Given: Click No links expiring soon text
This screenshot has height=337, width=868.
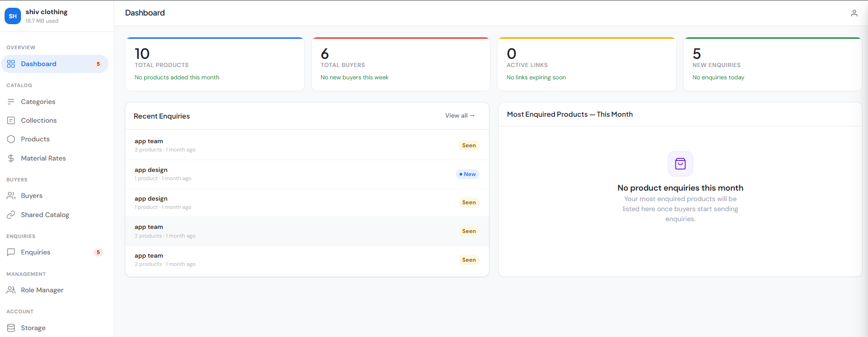Looking at the screenshot, I should pyautogui.click(x=536, y=78).
